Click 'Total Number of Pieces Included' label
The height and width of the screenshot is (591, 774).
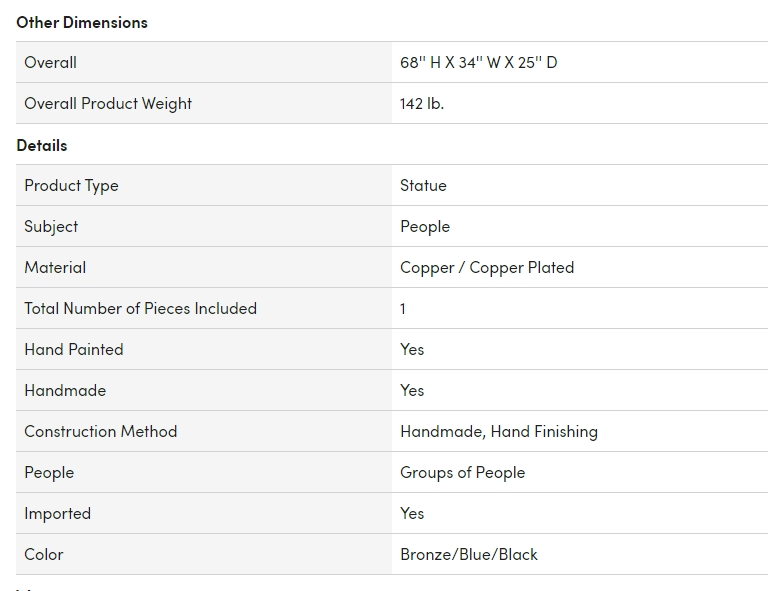(140, 308)
